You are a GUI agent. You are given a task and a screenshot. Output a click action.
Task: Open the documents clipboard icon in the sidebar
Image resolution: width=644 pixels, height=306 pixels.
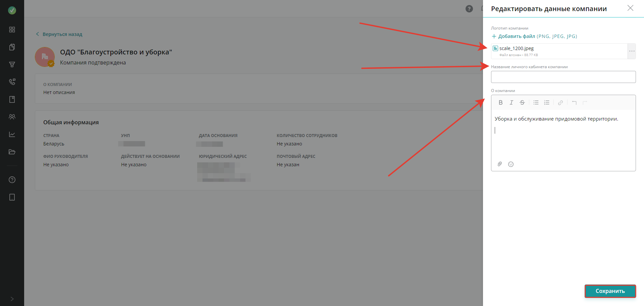coord(12,47)
